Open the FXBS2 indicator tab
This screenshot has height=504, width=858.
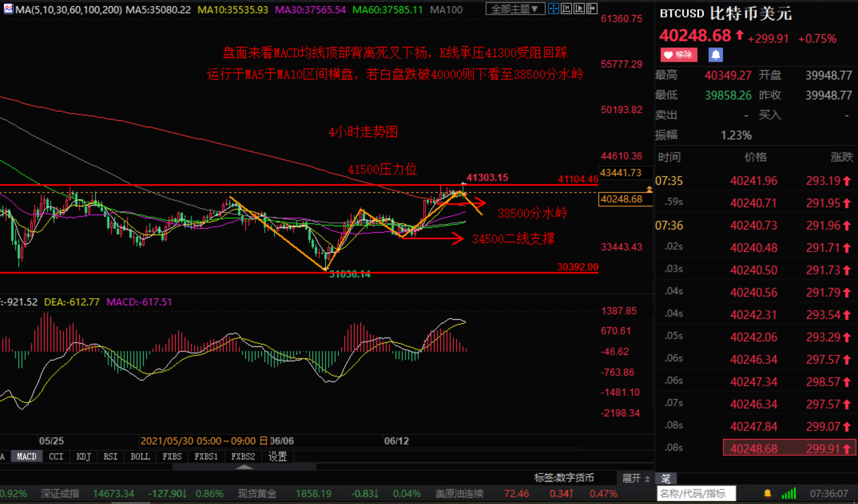click(x=243, y=457)
